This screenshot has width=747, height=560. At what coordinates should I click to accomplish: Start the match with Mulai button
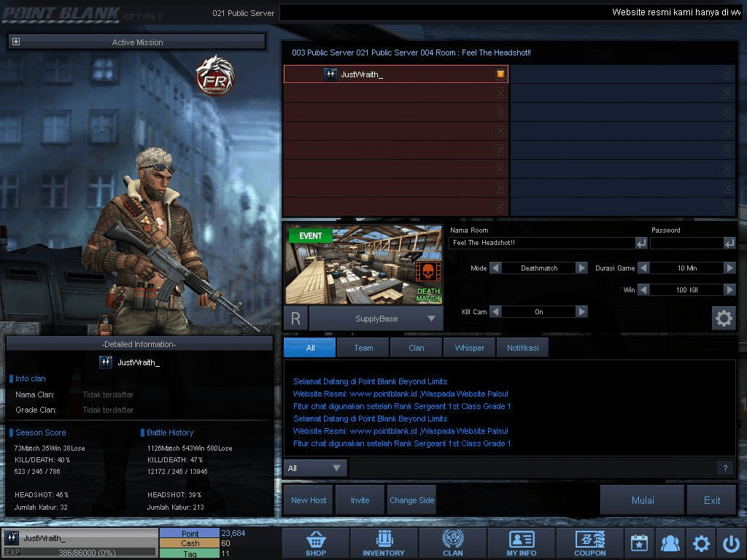643,500
